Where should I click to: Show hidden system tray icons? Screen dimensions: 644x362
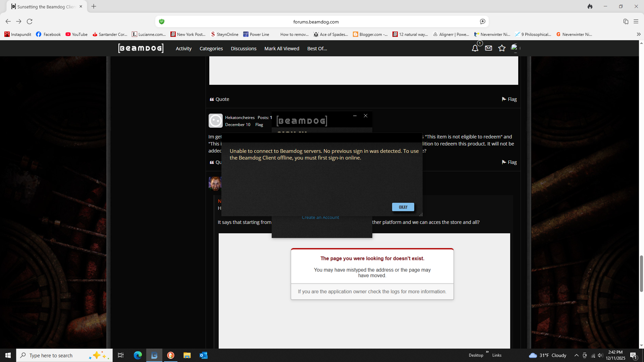576,355
